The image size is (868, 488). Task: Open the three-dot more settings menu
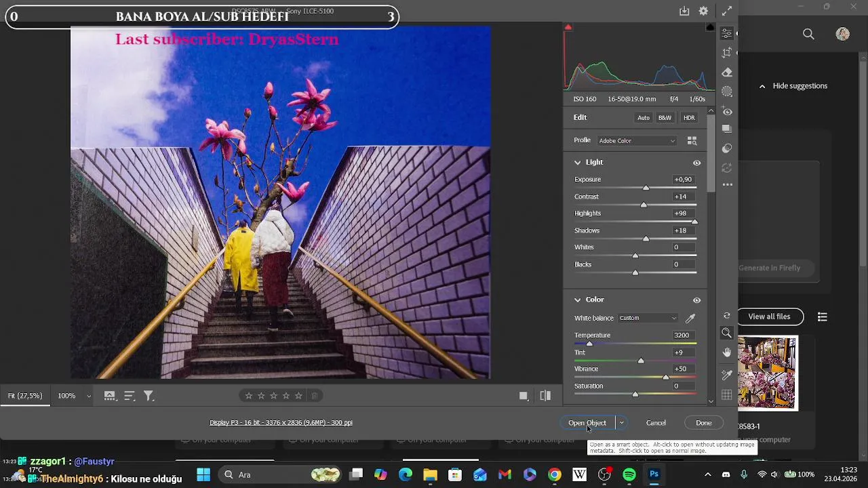(727, 184)
